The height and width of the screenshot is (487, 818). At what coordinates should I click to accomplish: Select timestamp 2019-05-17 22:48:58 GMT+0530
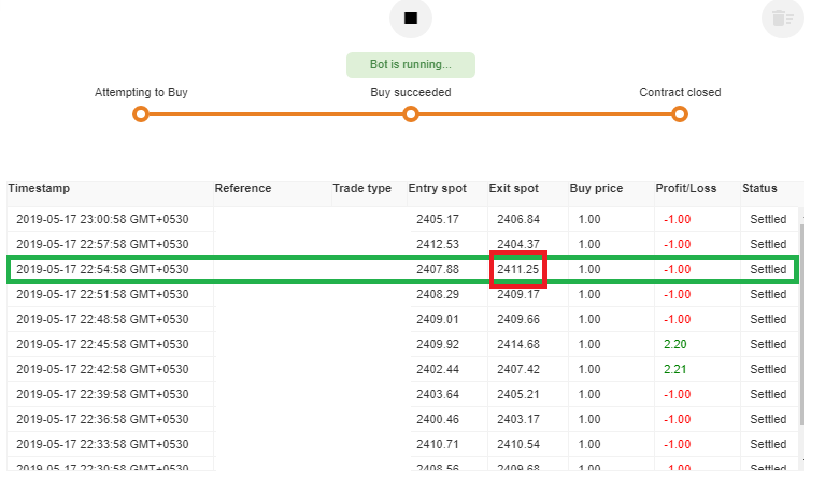click(x=102, y=319)
